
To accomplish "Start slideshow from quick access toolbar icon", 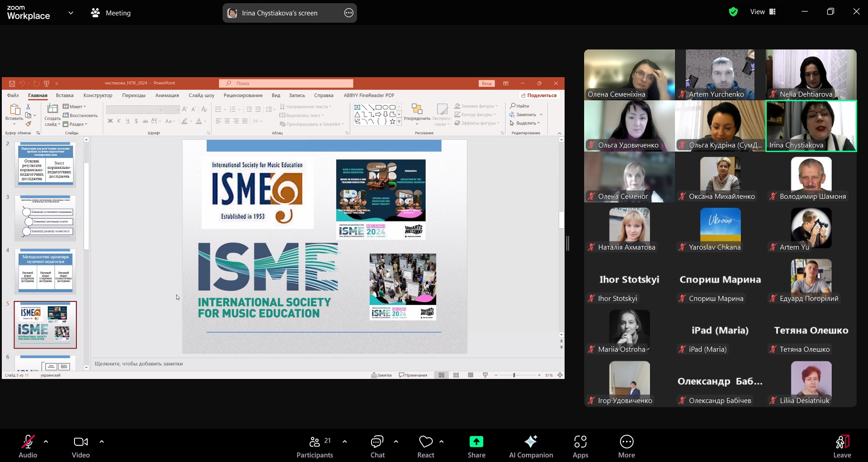I will [46, 84].
